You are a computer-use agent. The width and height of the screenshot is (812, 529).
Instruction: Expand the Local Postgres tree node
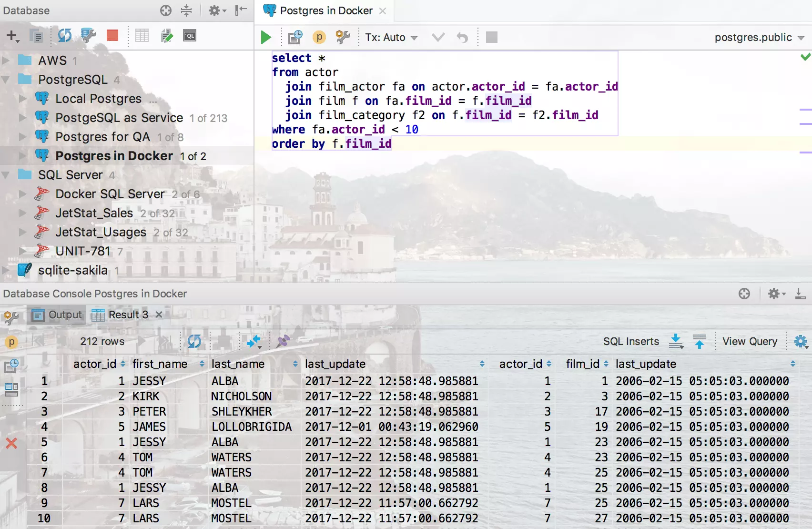pyautogui.click(x=22, y=99)
